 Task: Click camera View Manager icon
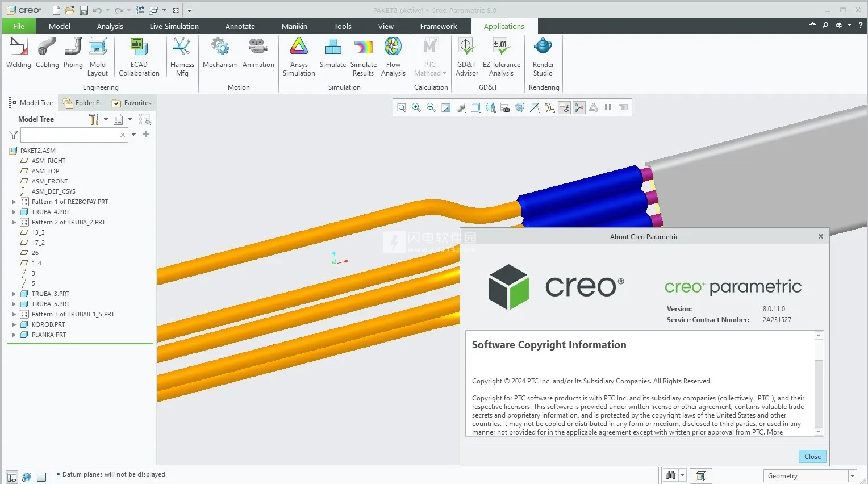(x=505, y=107)
